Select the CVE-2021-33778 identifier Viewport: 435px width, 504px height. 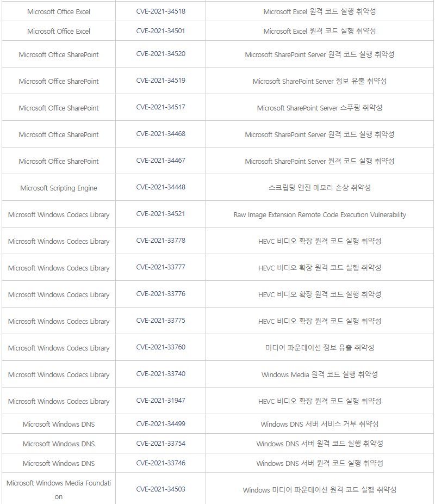[x=160, y=241]
